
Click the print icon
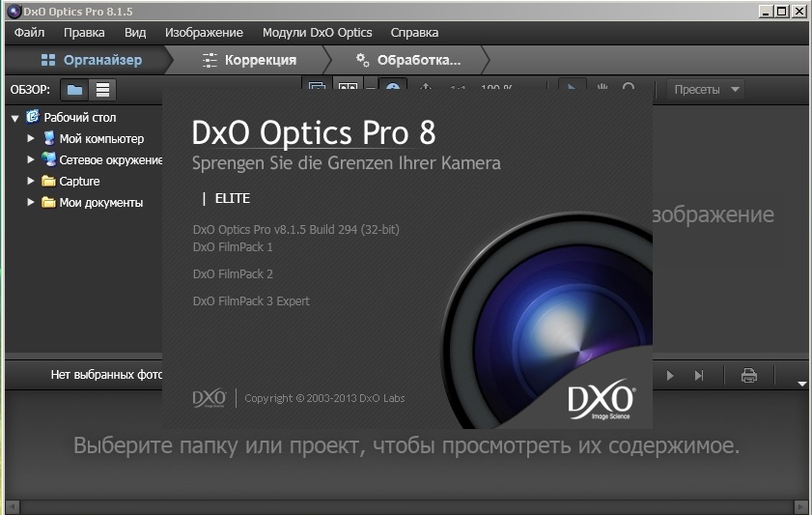pyautogui.click(x=749, y=375)
